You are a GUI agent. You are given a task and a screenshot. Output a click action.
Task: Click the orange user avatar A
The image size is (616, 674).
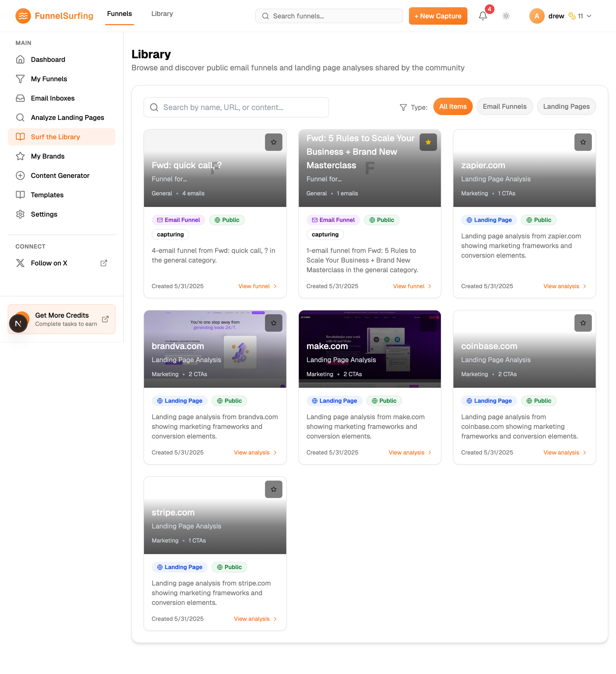point(537,16)
